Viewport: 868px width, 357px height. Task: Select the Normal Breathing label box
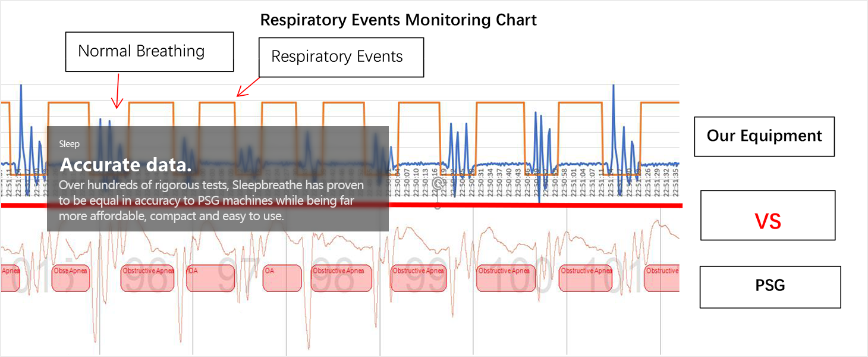click(149, 52)
